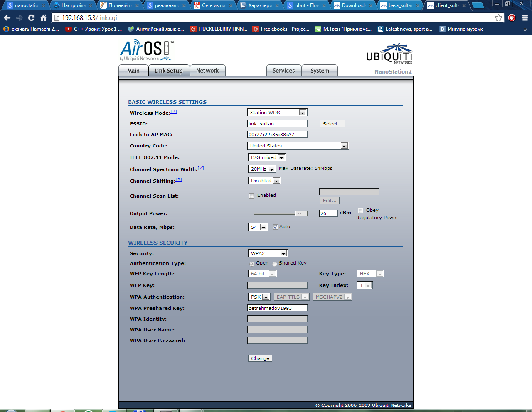Image resolution: width=532 pixels, height=412 pixels.
Task: Click the red adblock extension icon
Action: coord(512,18)
